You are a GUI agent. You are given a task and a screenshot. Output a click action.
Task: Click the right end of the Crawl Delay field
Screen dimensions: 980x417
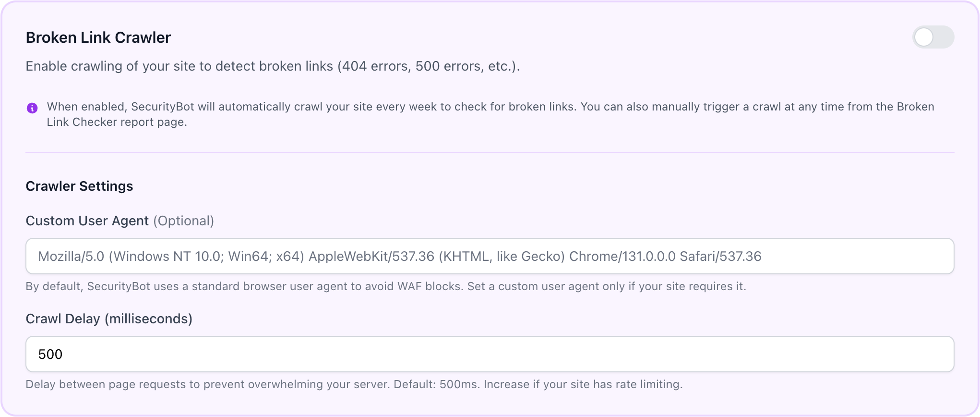931,354
